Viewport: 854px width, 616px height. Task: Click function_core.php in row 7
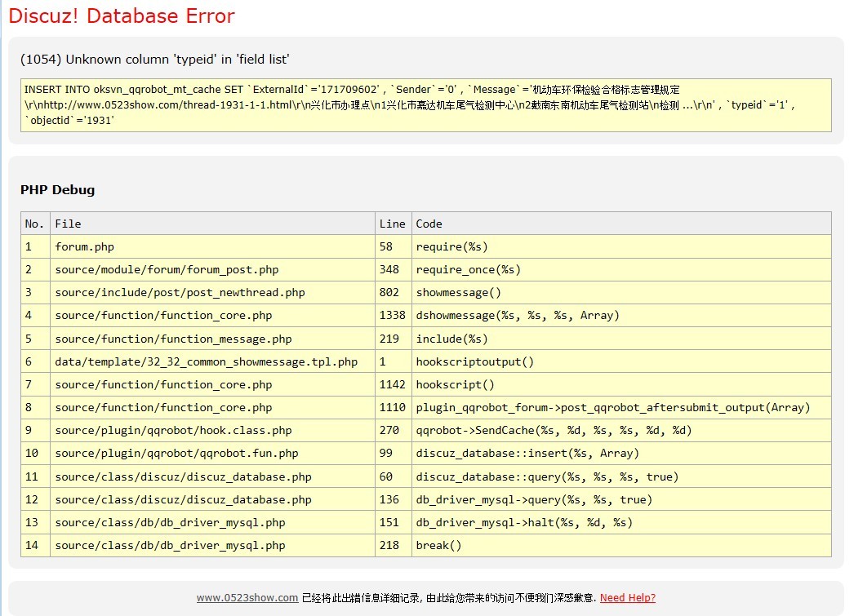pyautogui.click(x=212, y=384)
